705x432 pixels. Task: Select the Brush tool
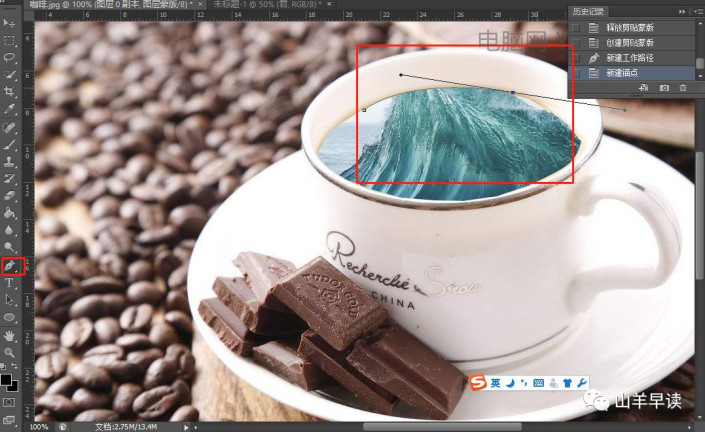(9, 145)
